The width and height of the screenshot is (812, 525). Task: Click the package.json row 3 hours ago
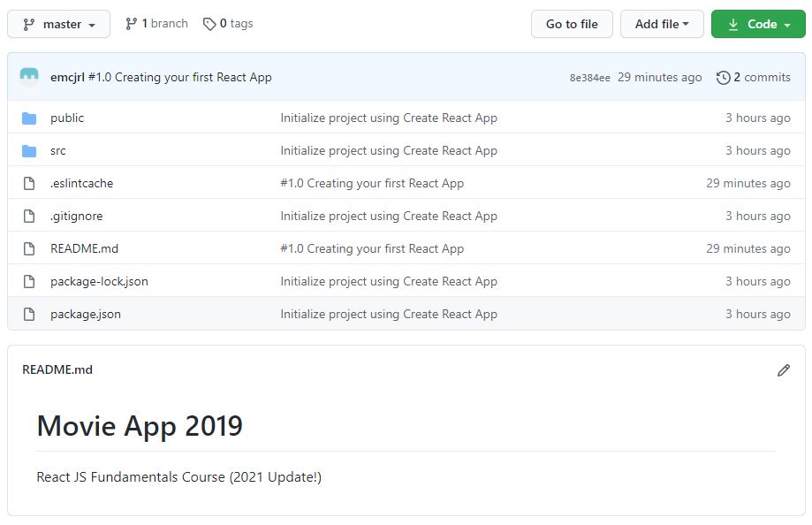point(757,314)
